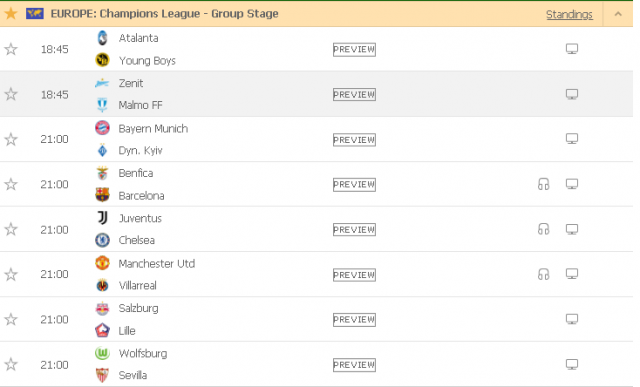Collapse the Champions League section with chevron
The width and height of the screenshot is (640, 387).
click(x=618, y=14)
